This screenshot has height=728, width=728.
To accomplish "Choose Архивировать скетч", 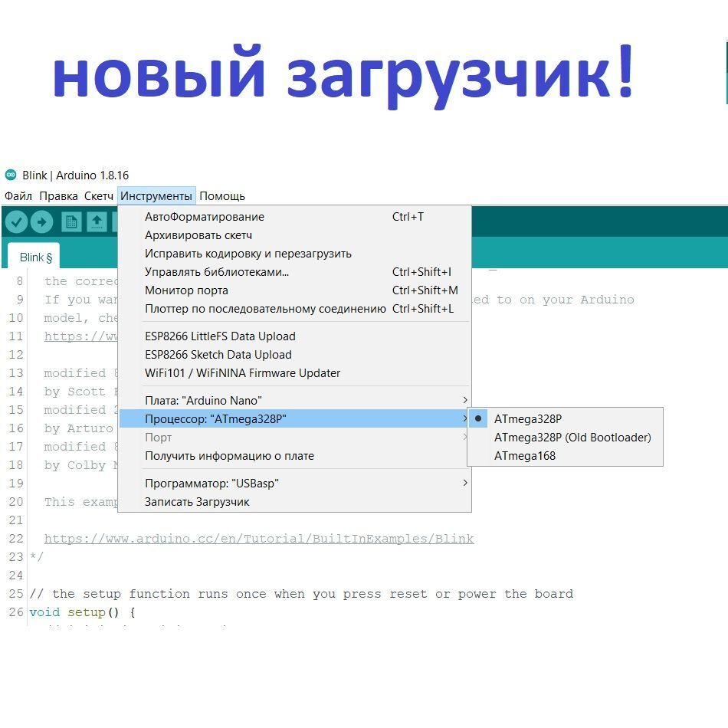I will 295,235.
